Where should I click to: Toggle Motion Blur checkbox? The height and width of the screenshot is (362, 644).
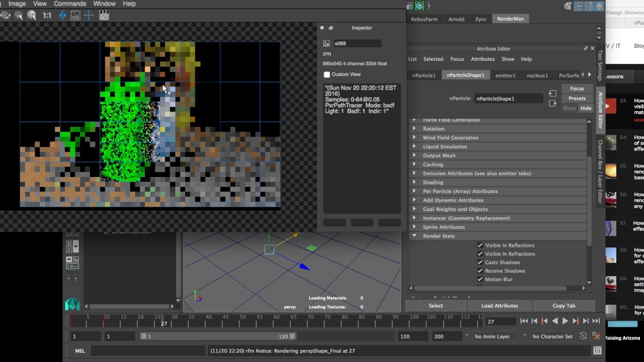pyautogui.click(x=480, y=280)
